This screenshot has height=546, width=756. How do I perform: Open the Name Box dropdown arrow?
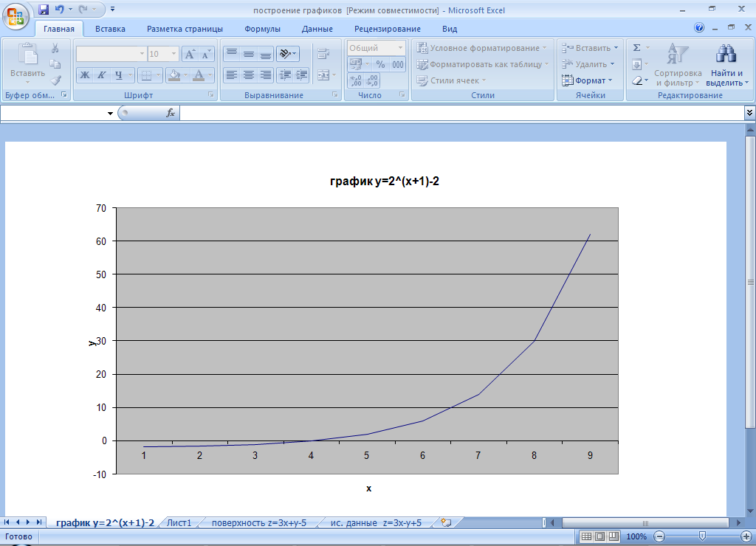coord(111,113)
